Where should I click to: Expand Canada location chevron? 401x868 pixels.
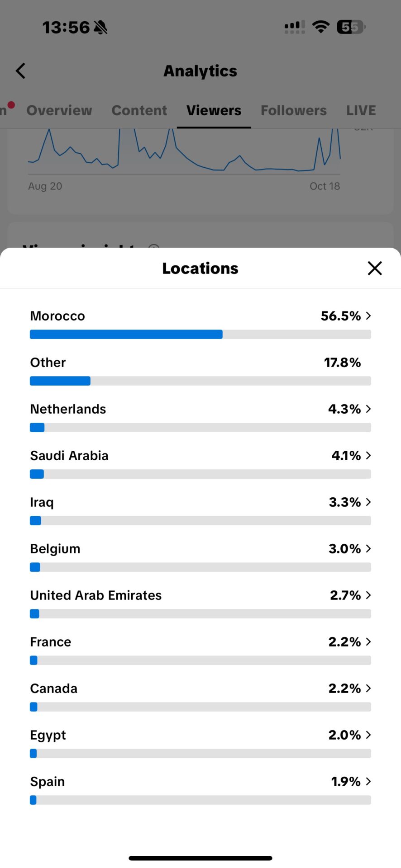pyautogui.click(x=368, y=688)
